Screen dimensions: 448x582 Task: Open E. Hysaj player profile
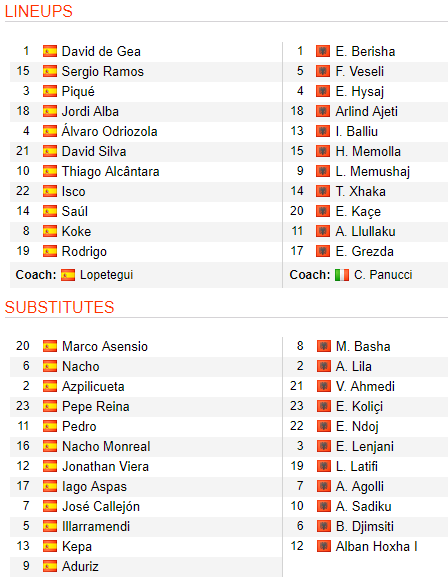point(360,92)
